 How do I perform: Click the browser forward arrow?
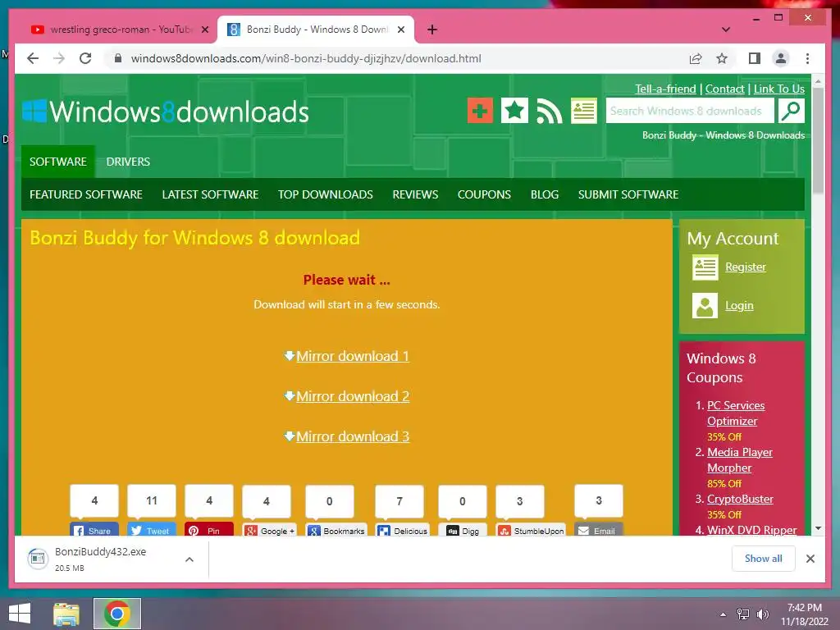59,58
